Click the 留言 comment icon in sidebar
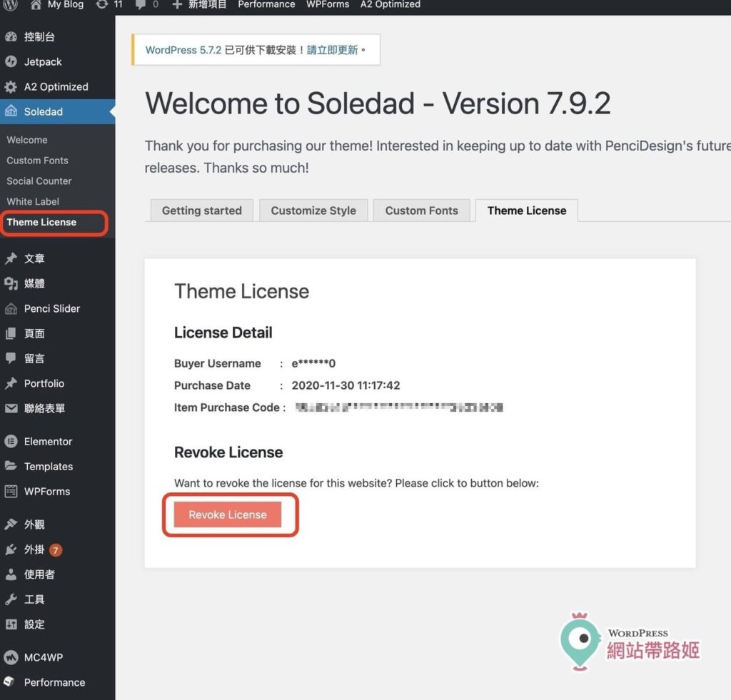731x700 pixels. [11, 358]
